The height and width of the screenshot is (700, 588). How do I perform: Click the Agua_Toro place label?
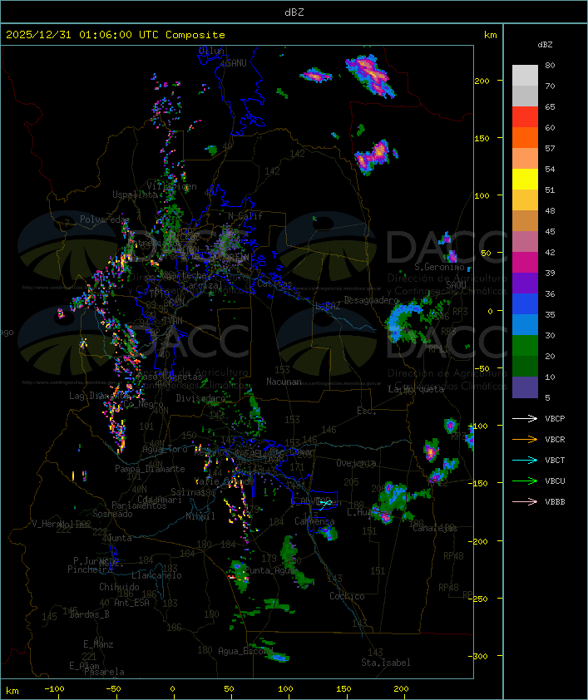tap(165, 449)
